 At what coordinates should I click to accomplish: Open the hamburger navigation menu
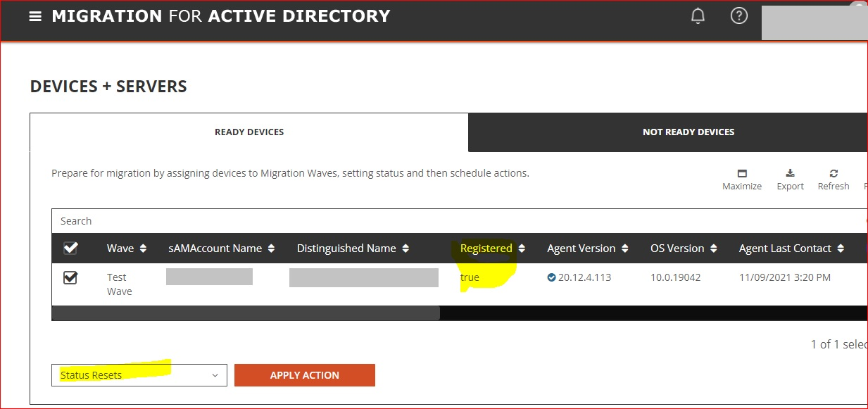35,16
